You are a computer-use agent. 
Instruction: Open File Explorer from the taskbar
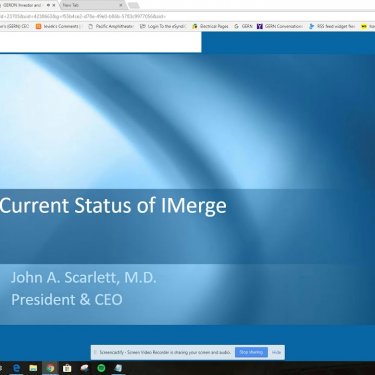click(33, 368)
